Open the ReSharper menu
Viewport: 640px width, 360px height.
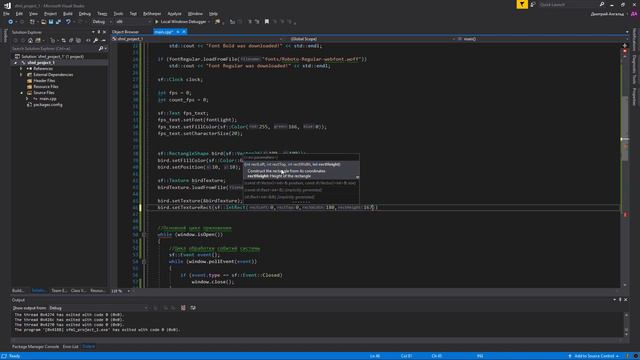152,13
